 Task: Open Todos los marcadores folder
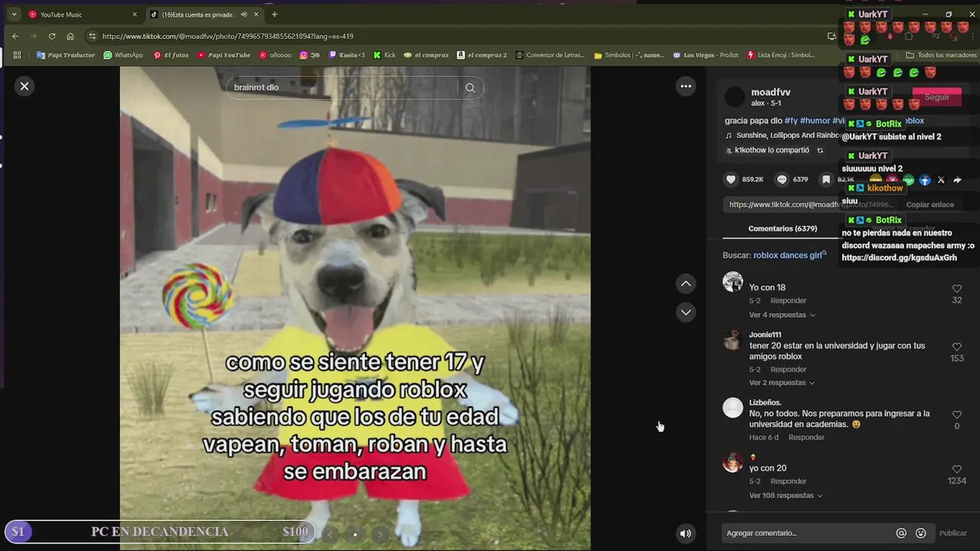(941, 55)
